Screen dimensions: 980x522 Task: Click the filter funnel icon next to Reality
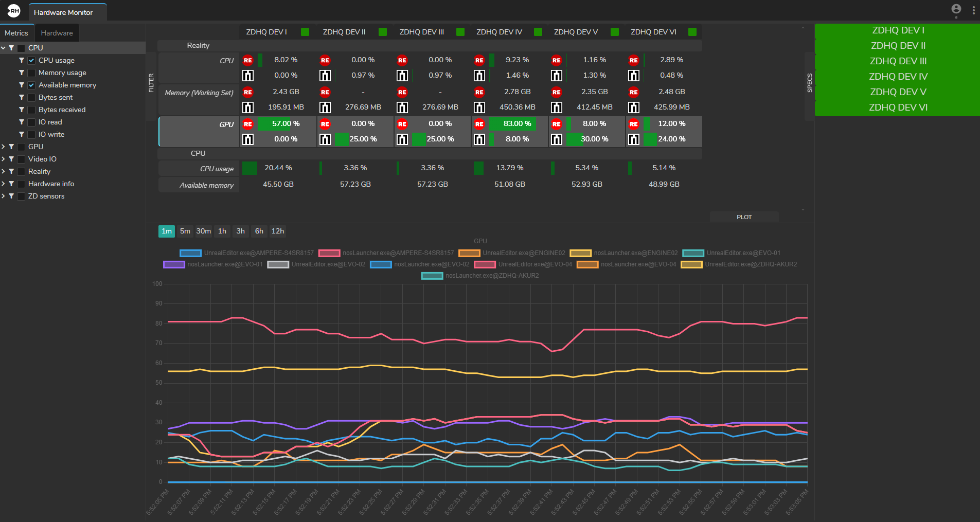11,171
